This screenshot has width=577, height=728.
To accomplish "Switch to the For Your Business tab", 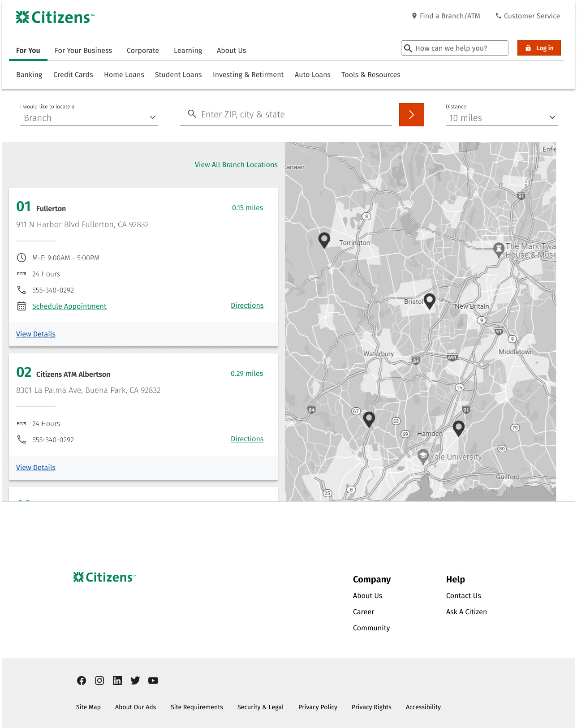I will [83, 51].
